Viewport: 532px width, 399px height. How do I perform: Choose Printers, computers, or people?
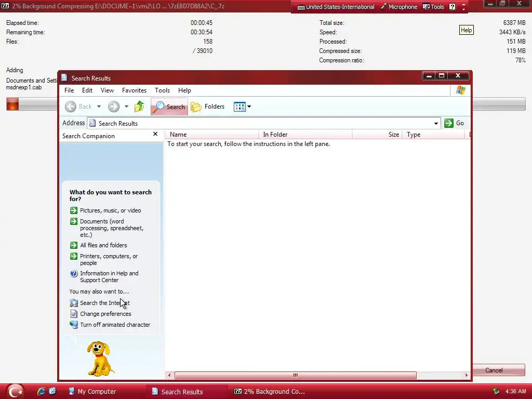coord(109,260)
